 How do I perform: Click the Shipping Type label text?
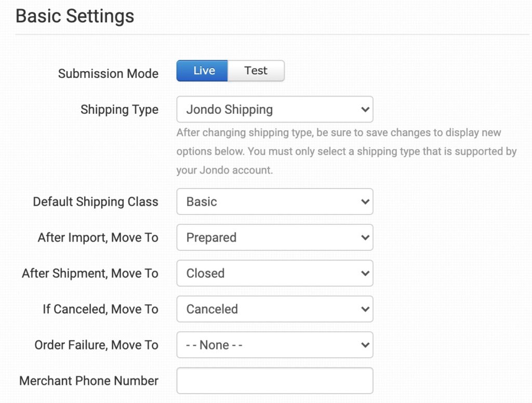pos(119,110)
